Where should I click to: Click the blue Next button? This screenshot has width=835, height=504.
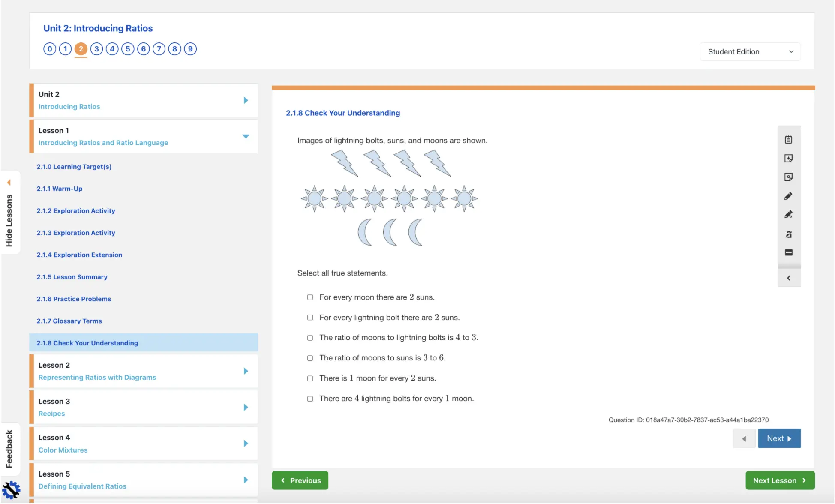[779, 438]
